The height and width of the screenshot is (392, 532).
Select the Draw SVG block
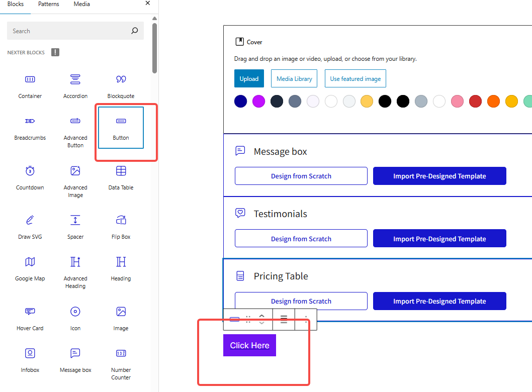click(x=30, y=226)
